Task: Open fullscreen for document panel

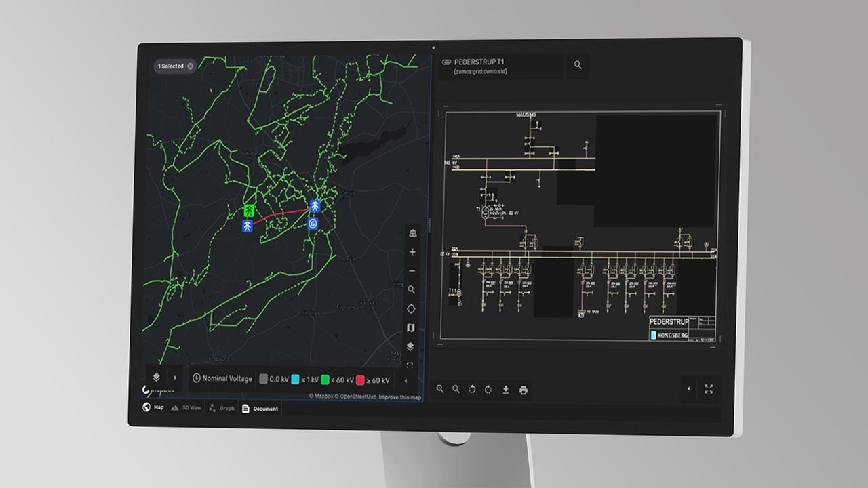Action: [709, 389]
